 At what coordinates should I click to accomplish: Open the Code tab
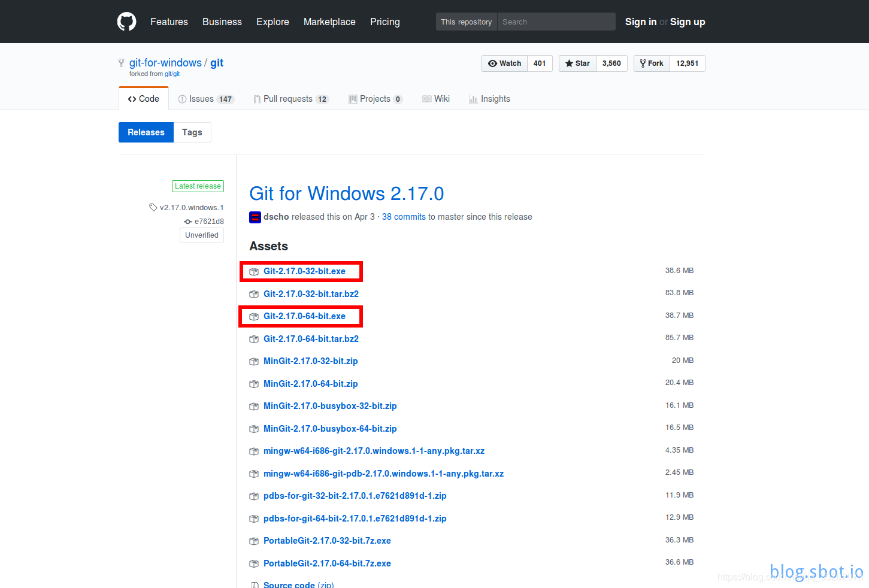[x=144, y=99]
